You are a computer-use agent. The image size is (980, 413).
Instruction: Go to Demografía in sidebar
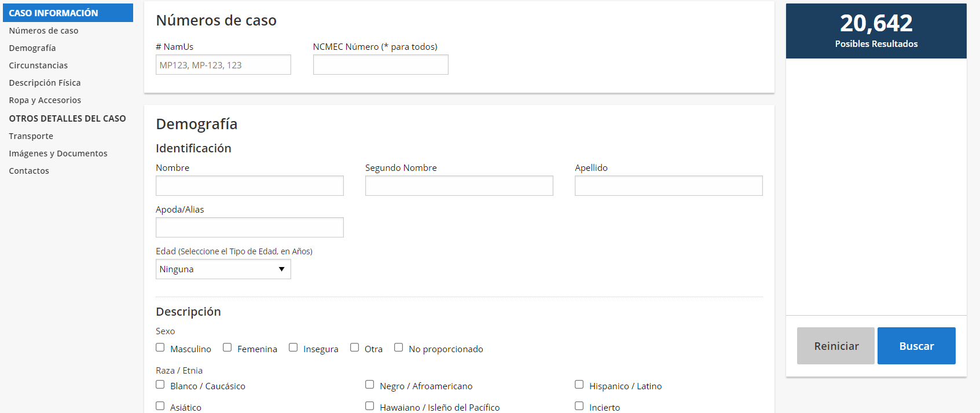[x=32, y=48]
